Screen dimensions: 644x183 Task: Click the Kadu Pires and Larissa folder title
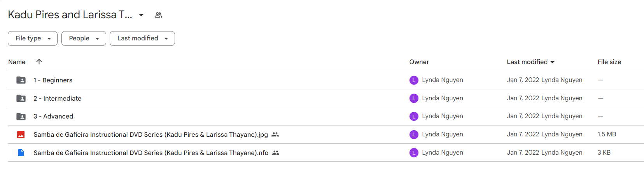tap(70, 15)
